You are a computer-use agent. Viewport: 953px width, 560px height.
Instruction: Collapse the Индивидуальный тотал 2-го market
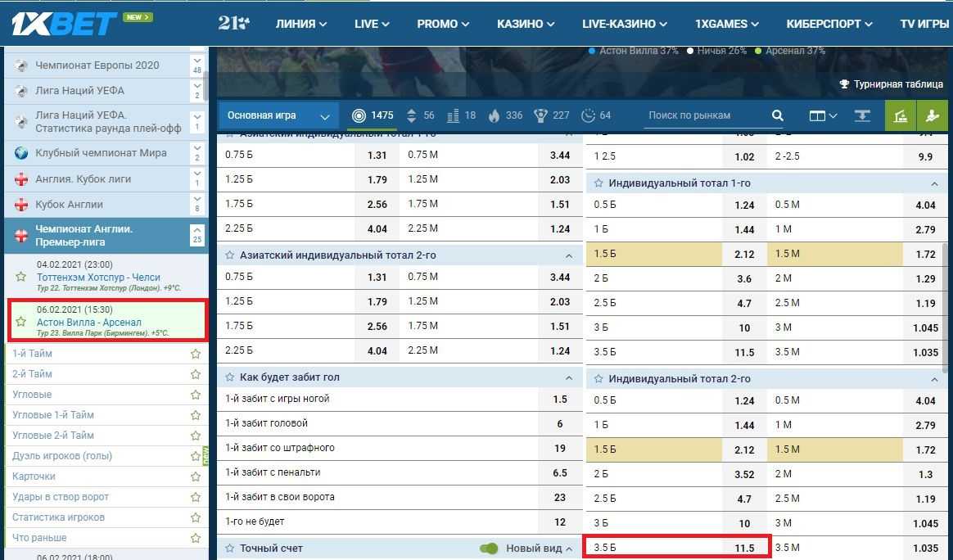pyautogui.click(x=934, y=379)
